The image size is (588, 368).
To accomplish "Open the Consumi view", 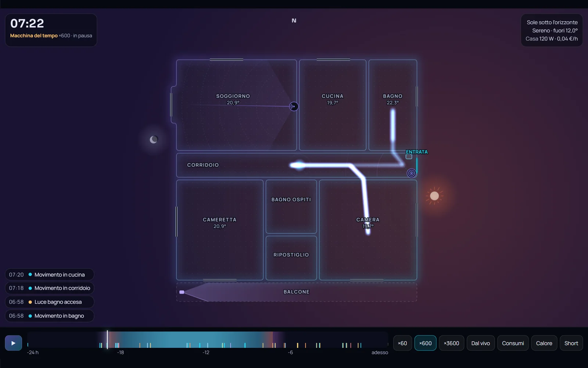I will pos(513,343).
